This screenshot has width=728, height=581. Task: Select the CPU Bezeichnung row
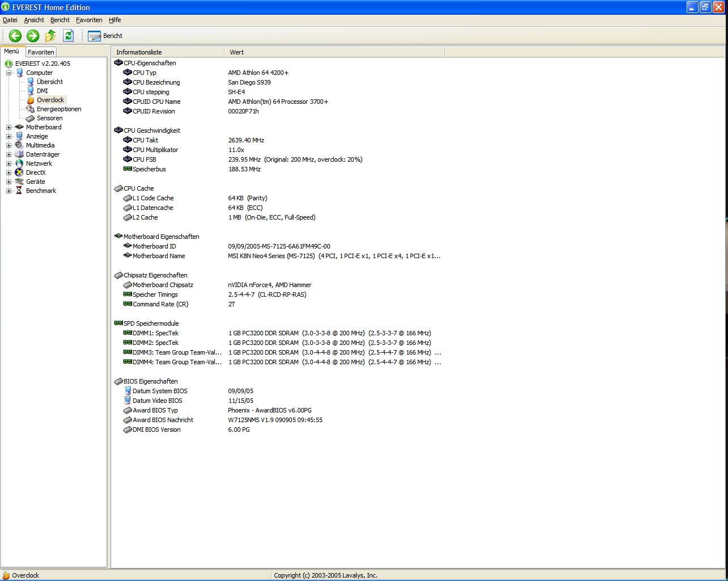coord(278,82)
